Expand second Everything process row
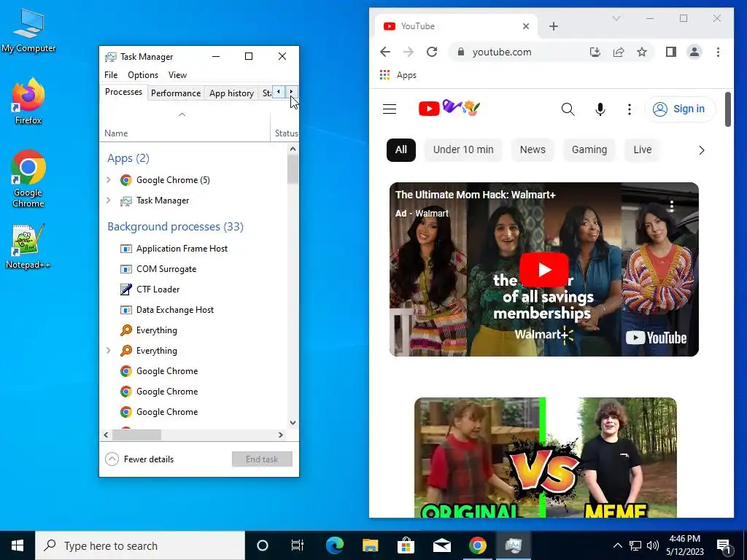The image size is (747, 560). tap(109, 351)
